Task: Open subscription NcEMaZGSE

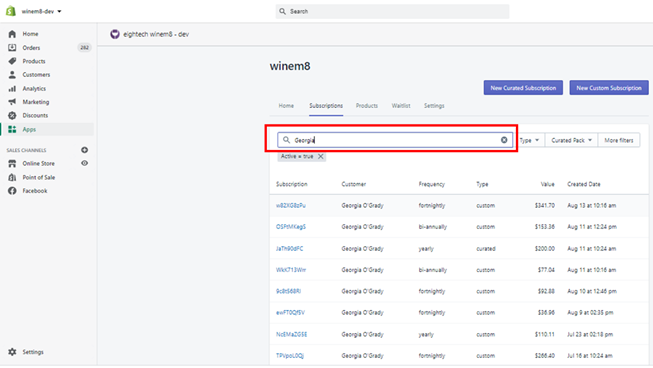Action: point(292,334)
